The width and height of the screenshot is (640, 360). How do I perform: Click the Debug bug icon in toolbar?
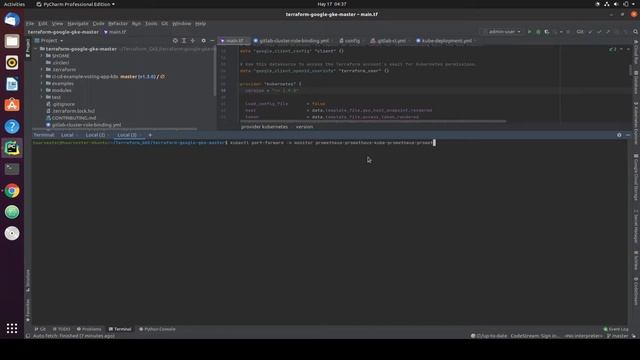(x=538, y=32)
